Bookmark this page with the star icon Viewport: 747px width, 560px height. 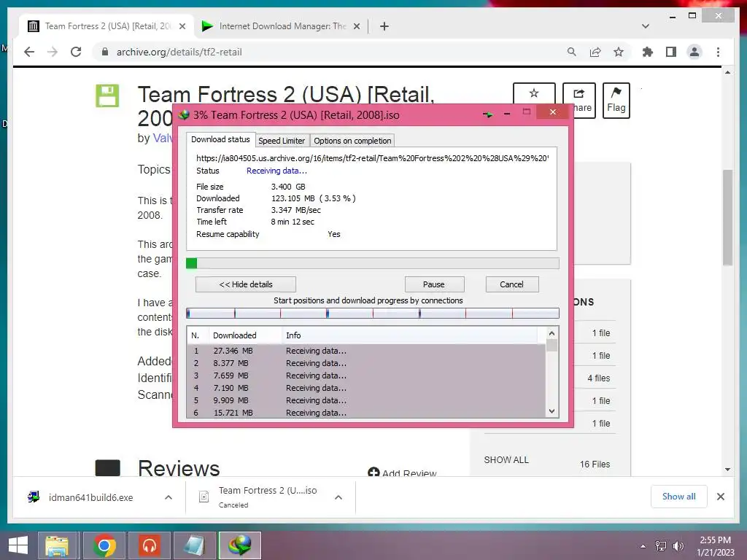619,52
